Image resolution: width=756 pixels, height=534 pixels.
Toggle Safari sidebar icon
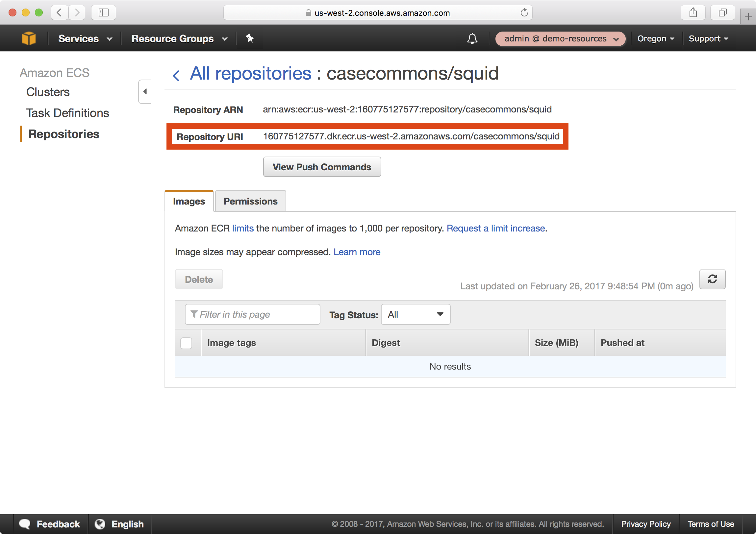[x=103, y=13]
